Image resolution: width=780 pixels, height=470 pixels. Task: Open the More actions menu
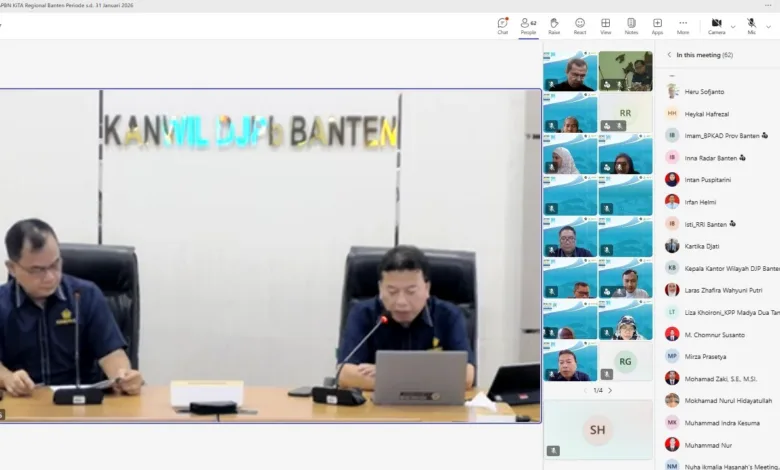(683, 24)
